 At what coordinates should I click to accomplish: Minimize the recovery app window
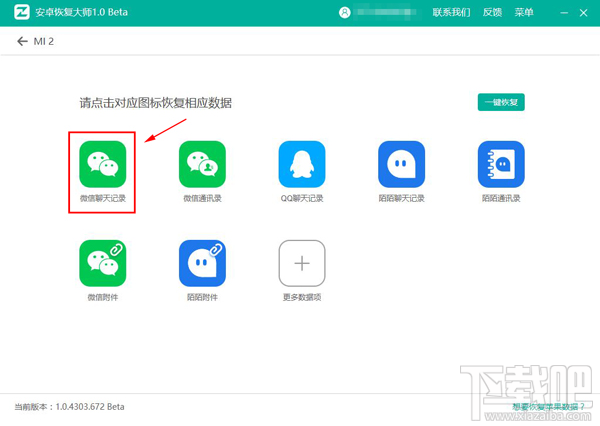[x=564, y=13]
